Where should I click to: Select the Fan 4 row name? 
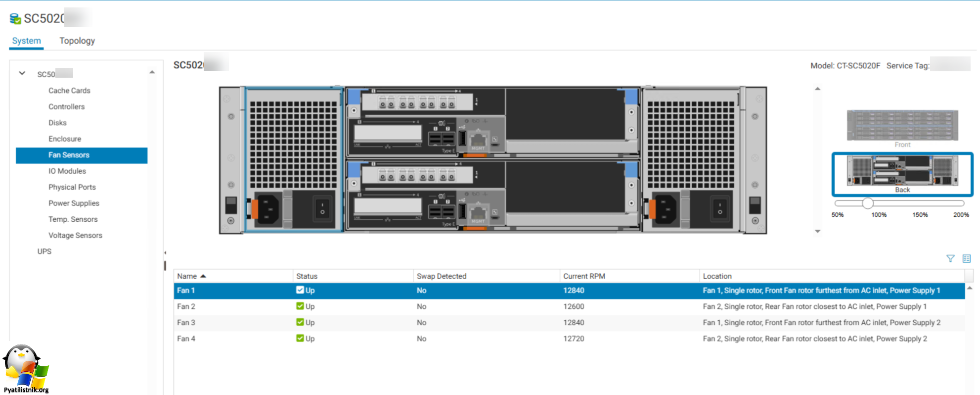186,339
